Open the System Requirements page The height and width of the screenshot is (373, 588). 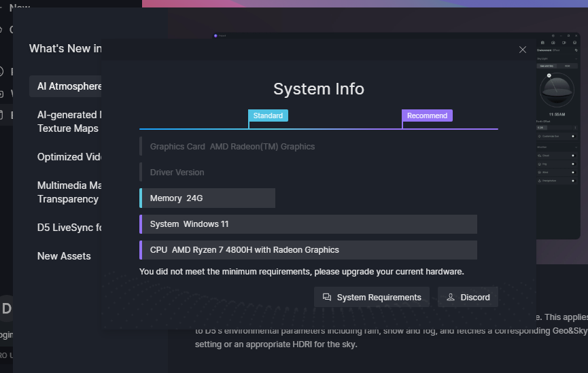372,298
